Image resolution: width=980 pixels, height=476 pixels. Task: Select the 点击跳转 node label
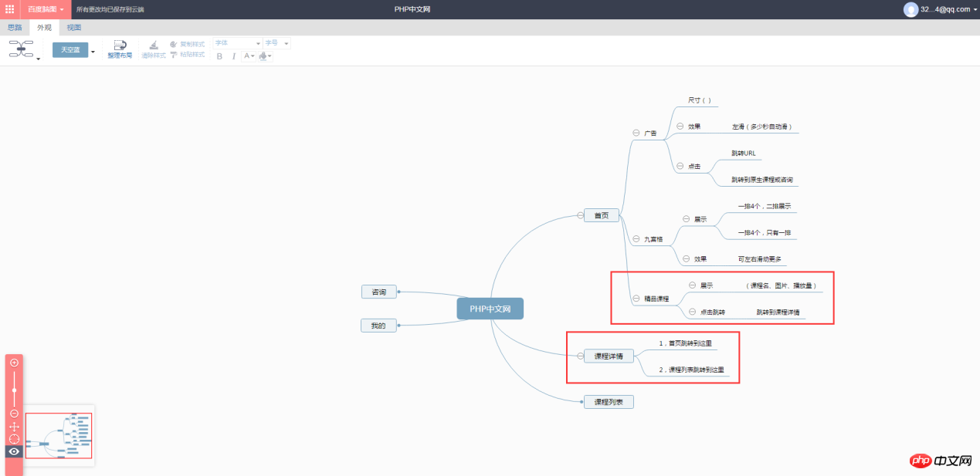point(713,312)
